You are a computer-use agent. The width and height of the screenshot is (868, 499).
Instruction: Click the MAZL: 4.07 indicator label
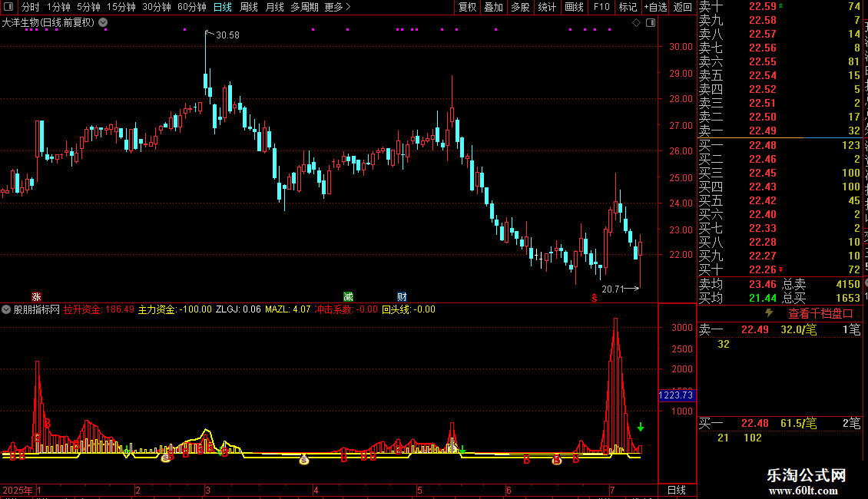coord(288,309)
